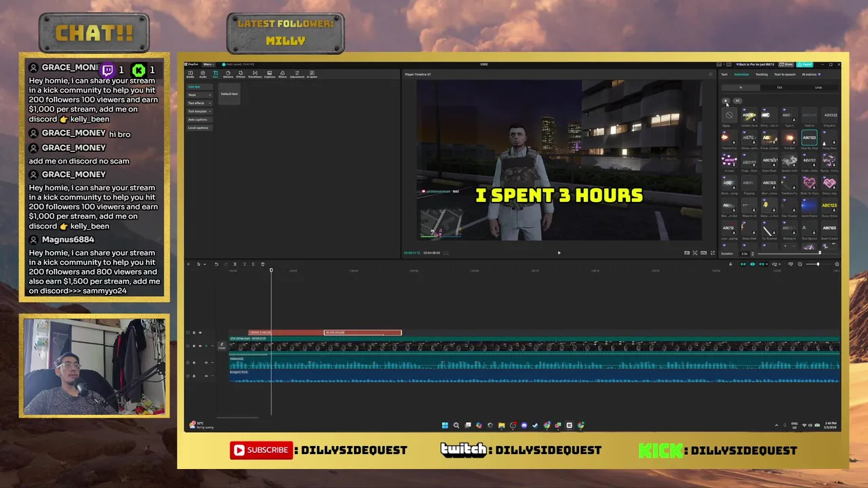The height and width of the screenshot is (488, 868).
Task: Open the Transitions panel
Action: [255, 75]
